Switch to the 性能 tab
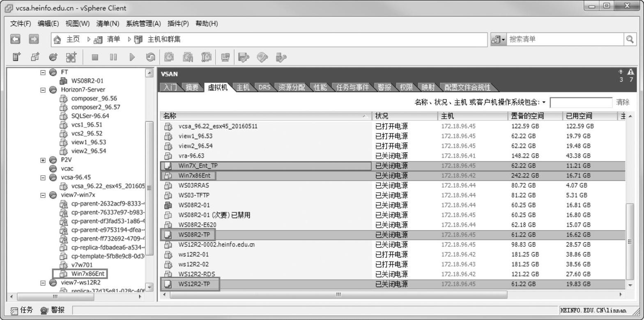Screen dimensions: 644x320 pyautogui.click(x=320, y=87)
